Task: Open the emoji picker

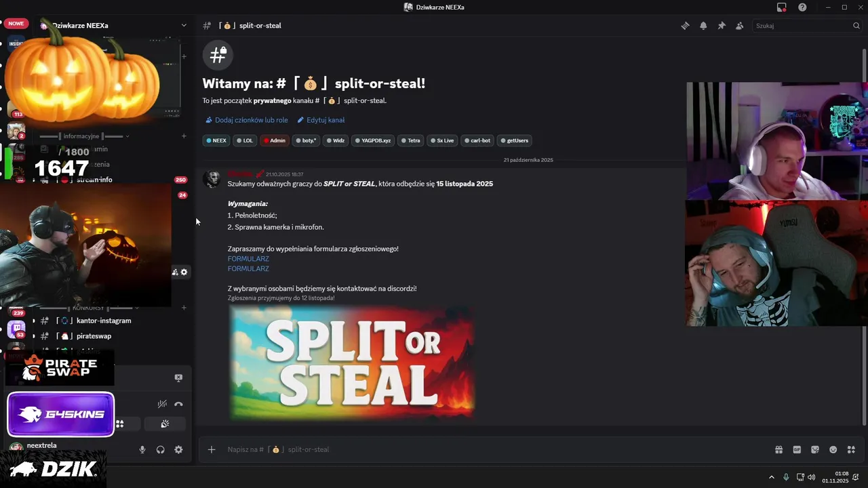Action: (x=833, y=449)
